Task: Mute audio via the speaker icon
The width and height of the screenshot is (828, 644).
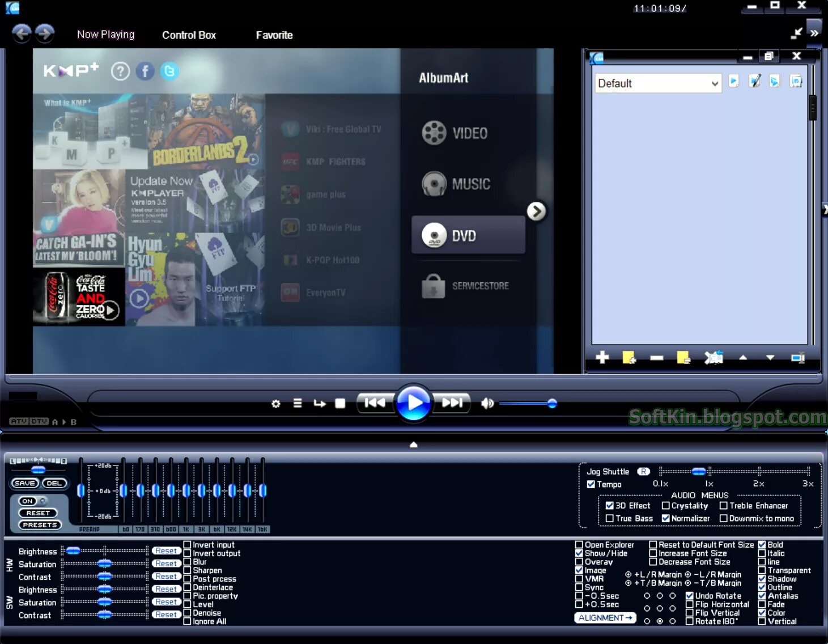Action: coord(487,403)
